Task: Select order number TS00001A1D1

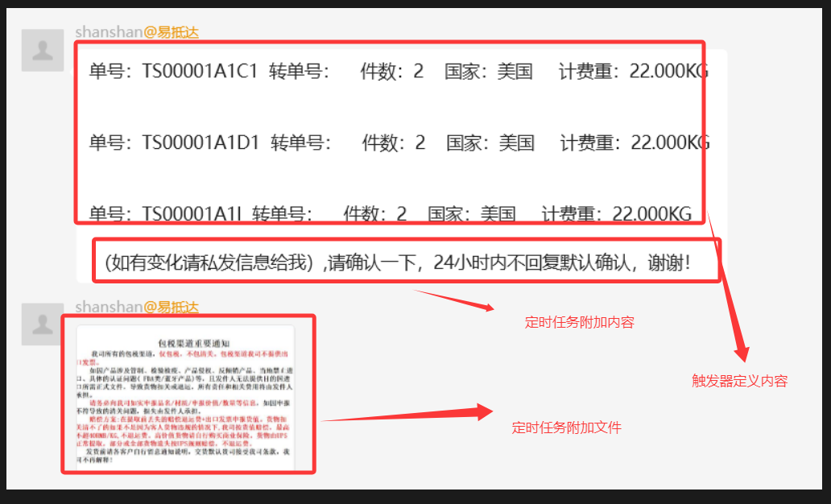Action: pos(201,143)
